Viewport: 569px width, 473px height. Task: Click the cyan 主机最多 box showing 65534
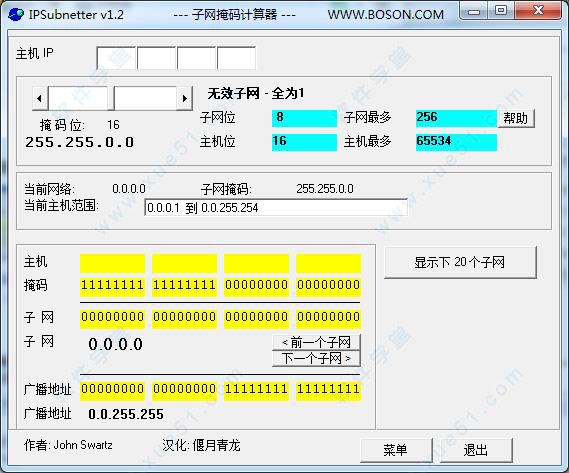(456, 142)
